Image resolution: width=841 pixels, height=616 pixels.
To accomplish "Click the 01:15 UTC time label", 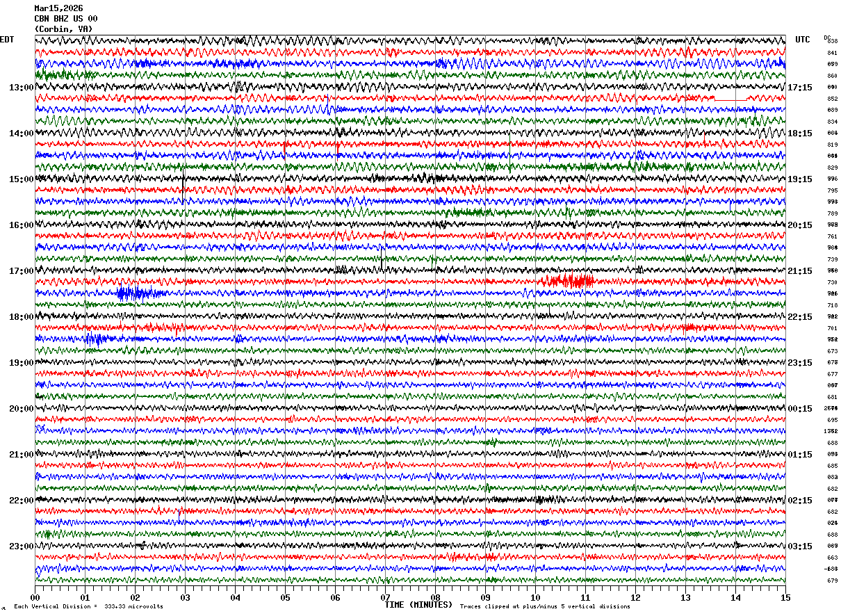I will (800, 455).
